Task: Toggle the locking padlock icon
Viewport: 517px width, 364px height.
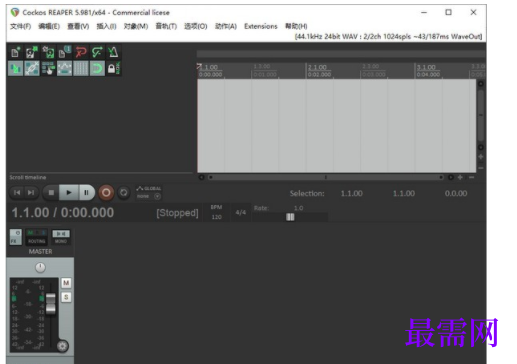Action: click(x=113, y=68)
